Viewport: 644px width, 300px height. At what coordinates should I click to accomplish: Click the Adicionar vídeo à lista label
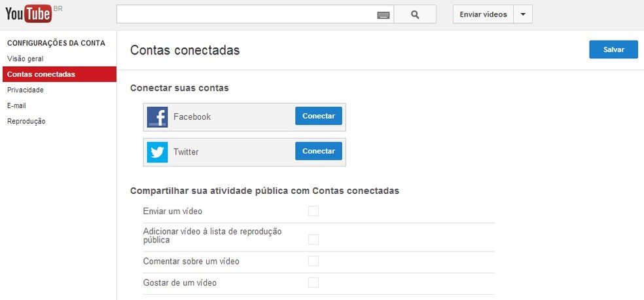pos(212,235)
